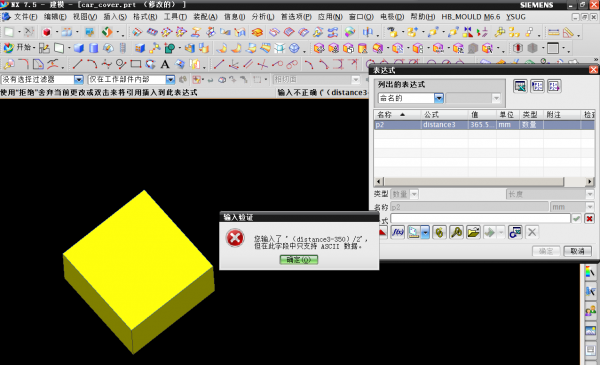This screenshot has width=600, height=365.
Task: Click the spreadsheet edit icon in Expressions dialog
Action: (520, 86)
